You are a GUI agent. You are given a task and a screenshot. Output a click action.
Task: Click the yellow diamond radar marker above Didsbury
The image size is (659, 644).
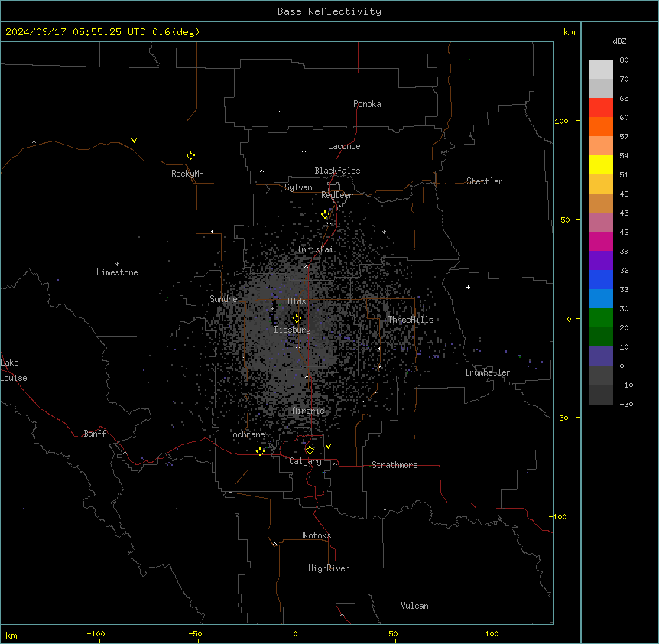[297, 319]
